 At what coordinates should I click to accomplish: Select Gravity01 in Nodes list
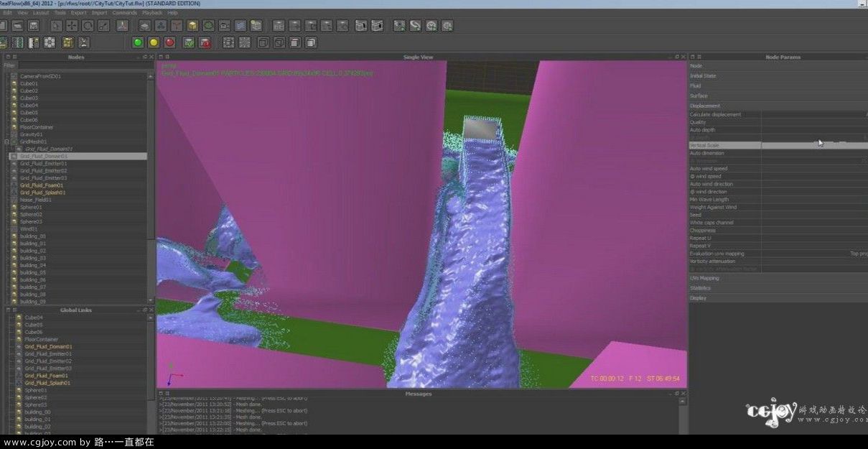pyautogui.click(x=32, y=134)
